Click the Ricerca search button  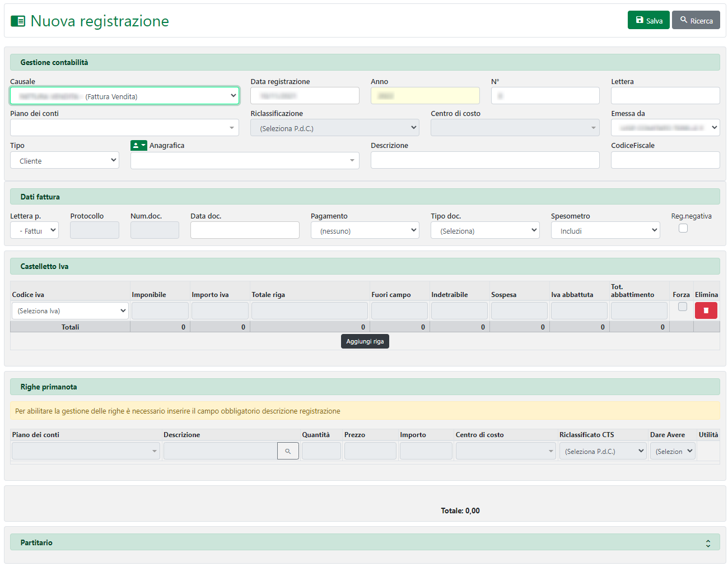click(x=696, y=20)
